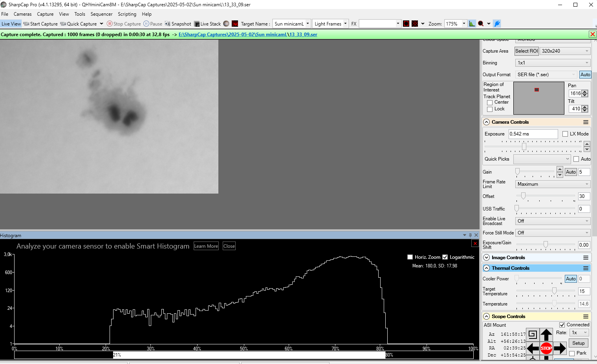Image resolution: width=597 pixels, height=364 pixels.
Task: Click the red crossed-lines icon beside the reticule
Action: click(415, 24)
